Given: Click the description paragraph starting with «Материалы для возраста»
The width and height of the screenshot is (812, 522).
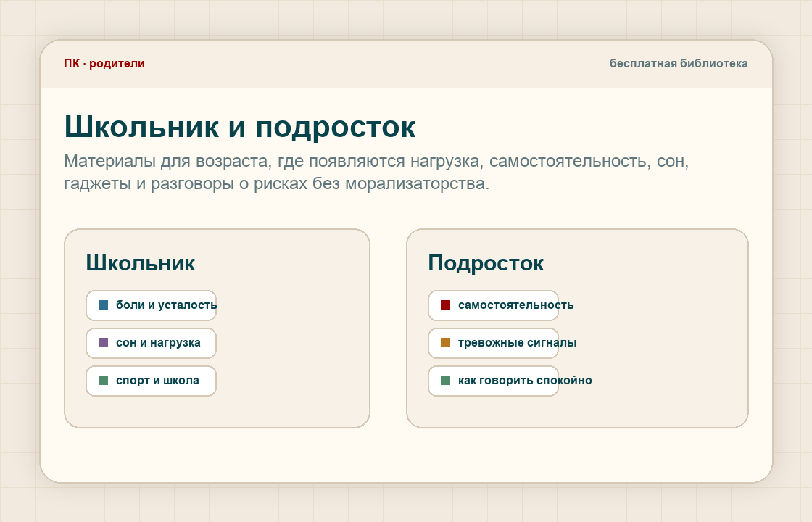Looking at the screenshot, I should (x=376, y=172).
